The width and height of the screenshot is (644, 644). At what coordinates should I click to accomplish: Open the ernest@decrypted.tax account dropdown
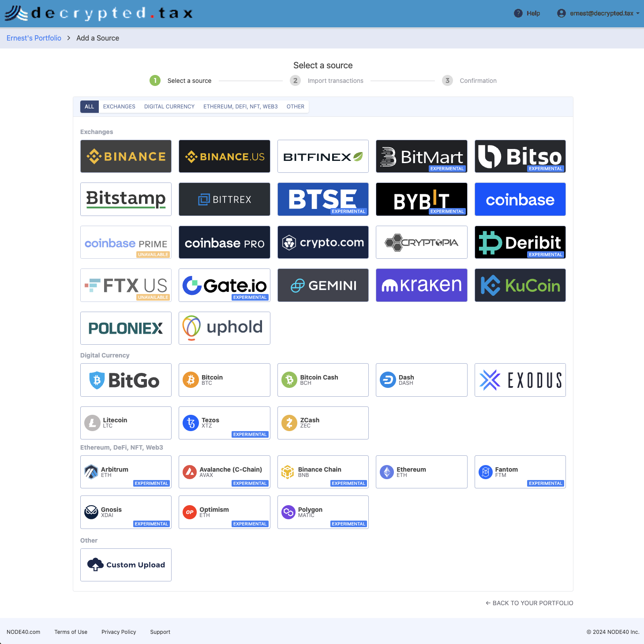pyautogui.click(x=598, y=13)
